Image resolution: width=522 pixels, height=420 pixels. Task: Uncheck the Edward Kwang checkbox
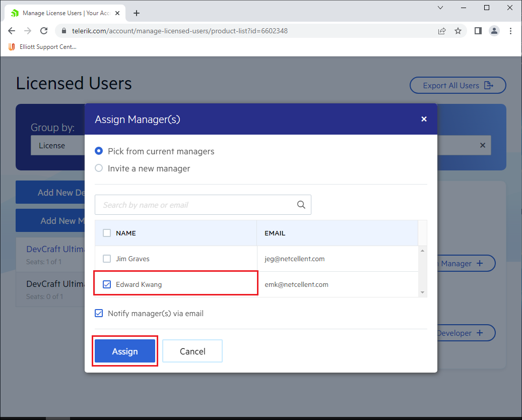click(x=107, y=284)
